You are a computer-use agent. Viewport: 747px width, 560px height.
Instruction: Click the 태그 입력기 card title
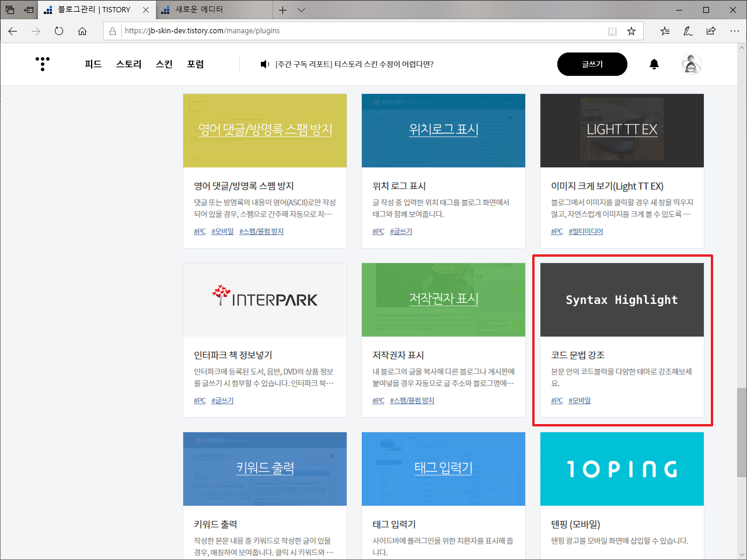point(394,524)
